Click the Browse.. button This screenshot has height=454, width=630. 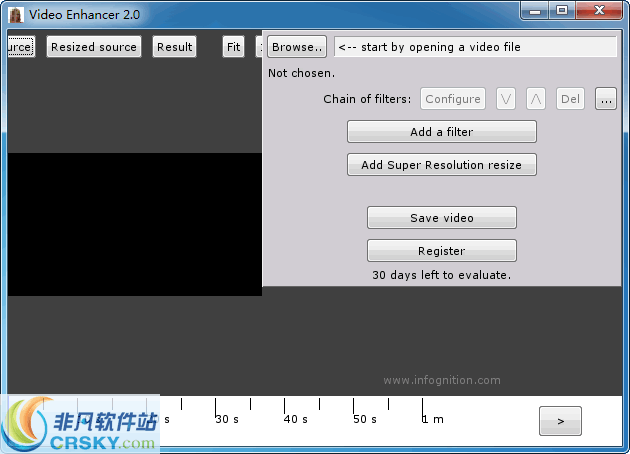point(297,47)
